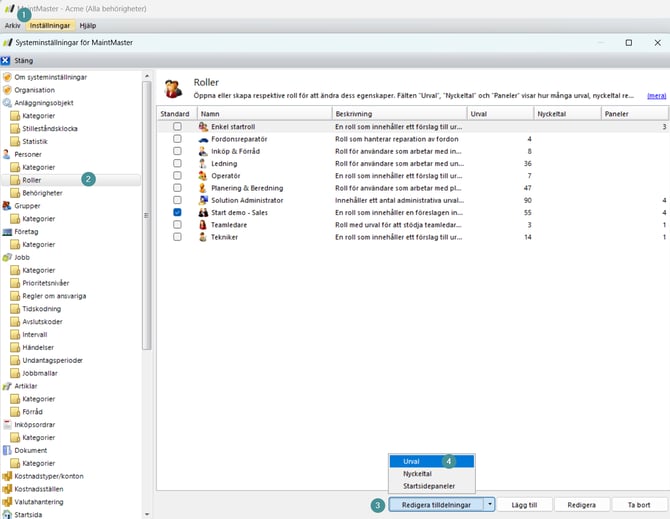
Task: Click the Företag icon
Action: (x=7, y=232)
